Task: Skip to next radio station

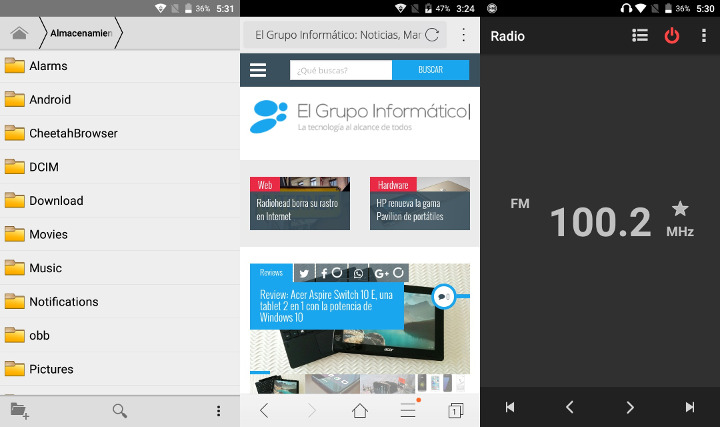Action: point(690,407)
